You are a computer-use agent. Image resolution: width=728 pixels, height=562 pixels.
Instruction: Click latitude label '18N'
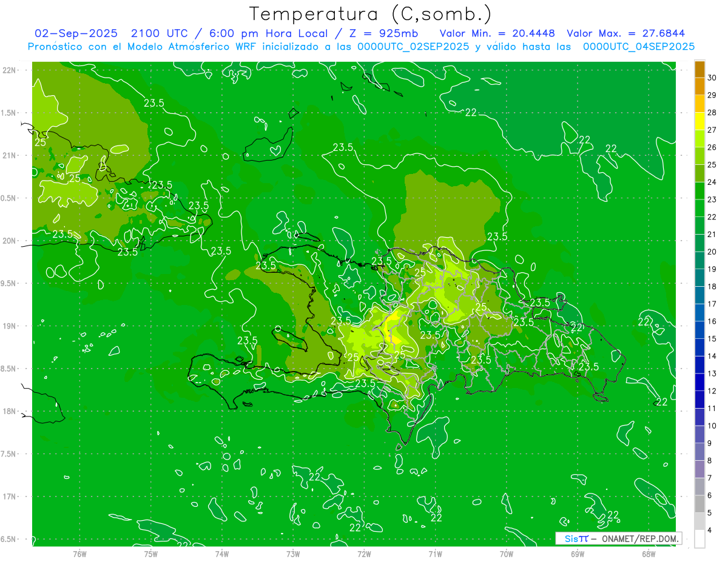click(x=9, y=412)
